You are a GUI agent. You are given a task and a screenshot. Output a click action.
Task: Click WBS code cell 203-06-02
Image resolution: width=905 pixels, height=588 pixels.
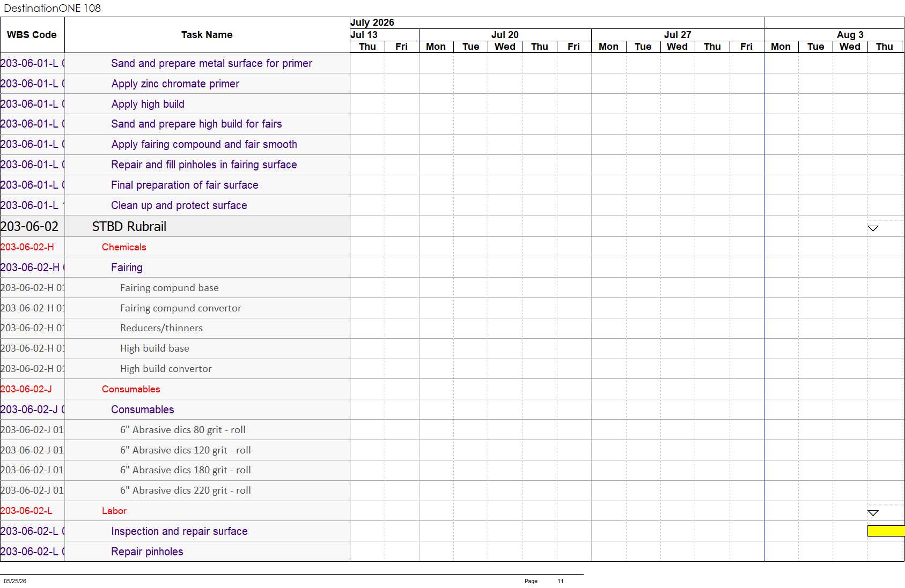pos(30,226)
